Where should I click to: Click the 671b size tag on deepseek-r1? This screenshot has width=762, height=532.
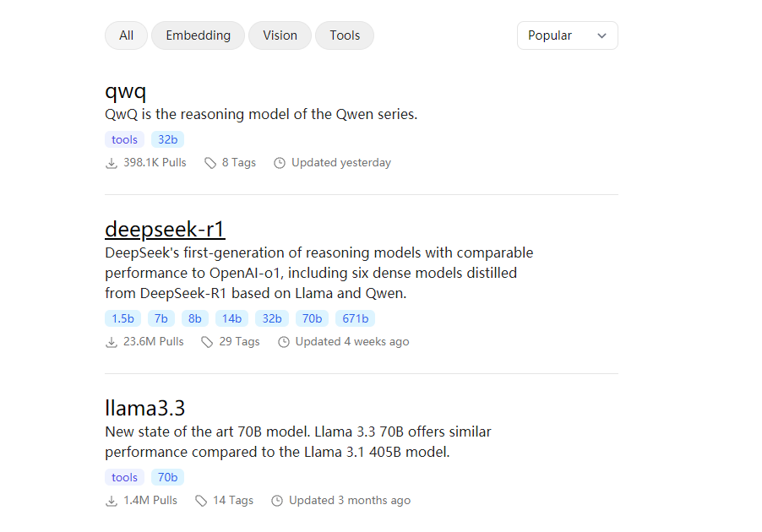pyautogui.click(x=356, y=318)
